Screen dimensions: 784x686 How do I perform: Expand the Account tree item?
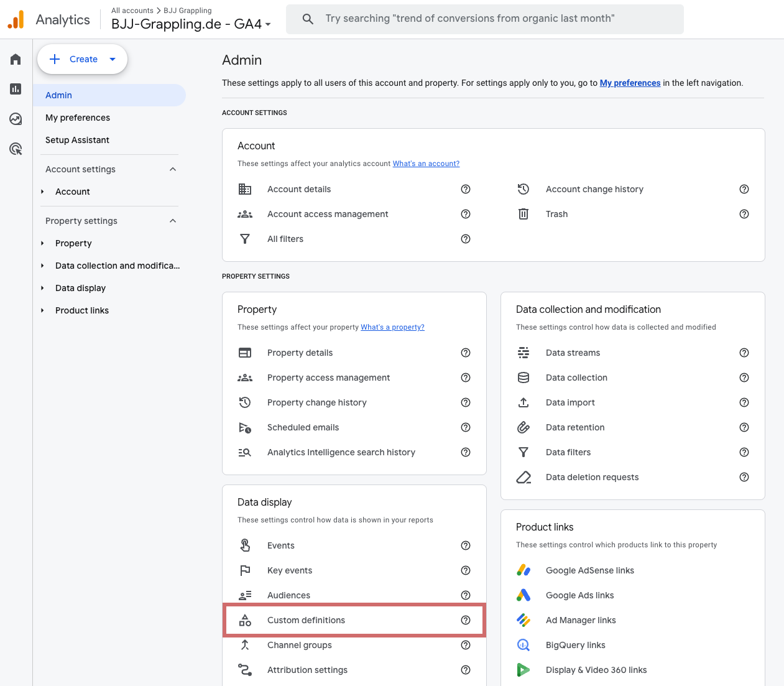point(42,192)
